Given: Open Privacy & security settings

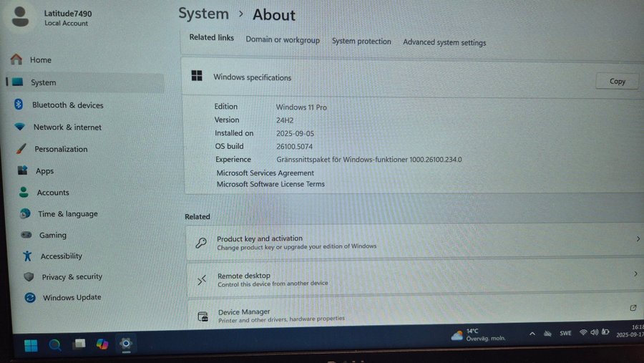Looking at the screenshot, I should (72, 277).
